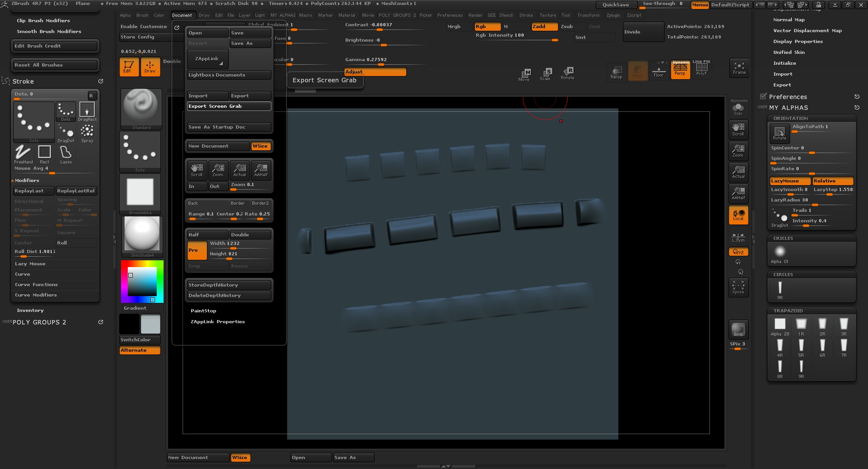This screenshot has width=868, height=469.
Task: Expand the Curve Functions section
Action: (36, 285)
